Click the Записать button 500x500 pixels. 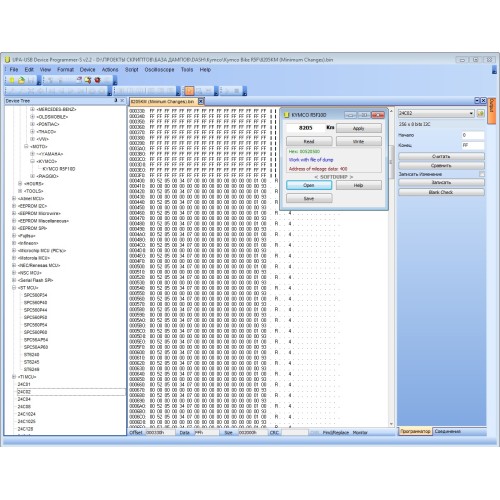tap(441, 183)
